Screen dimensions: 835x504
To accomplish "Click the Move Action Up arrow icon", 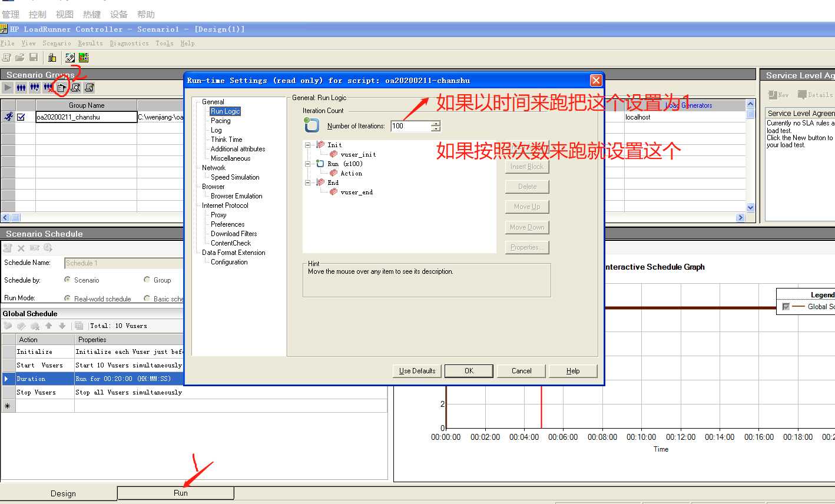I will pos(49,326).
